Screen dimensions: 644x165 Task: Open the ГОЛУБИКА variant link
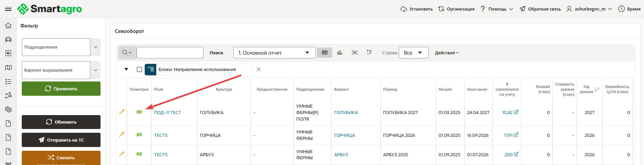[346, 112]
